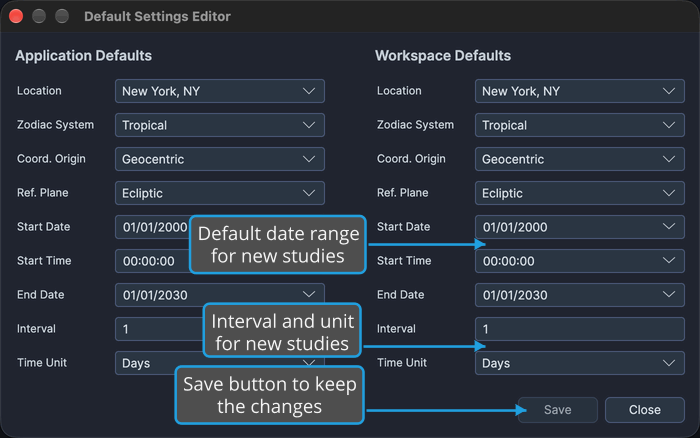This screenshot has width=700, height=438.
Task: Open Application Defaults Coord. Origin dropdown
Action: click(220, 159)
